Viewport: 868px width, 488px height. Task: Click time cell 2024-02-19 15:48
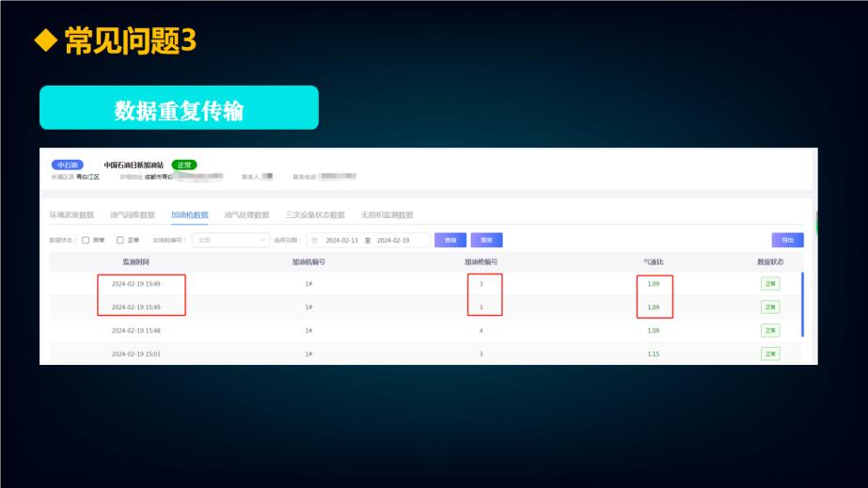(135, 330)
